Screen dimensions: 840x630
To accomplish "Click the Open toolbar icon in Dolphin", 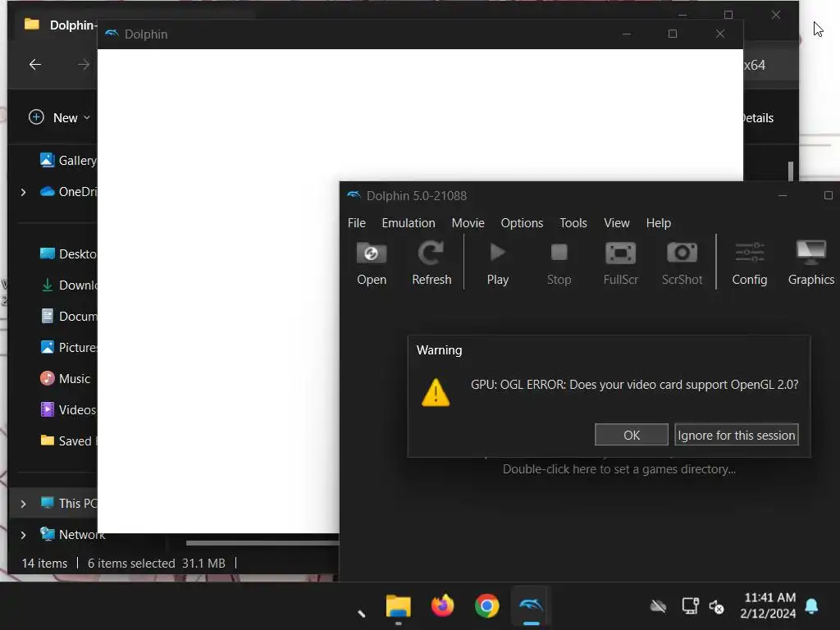I will (x=372, y=263).
